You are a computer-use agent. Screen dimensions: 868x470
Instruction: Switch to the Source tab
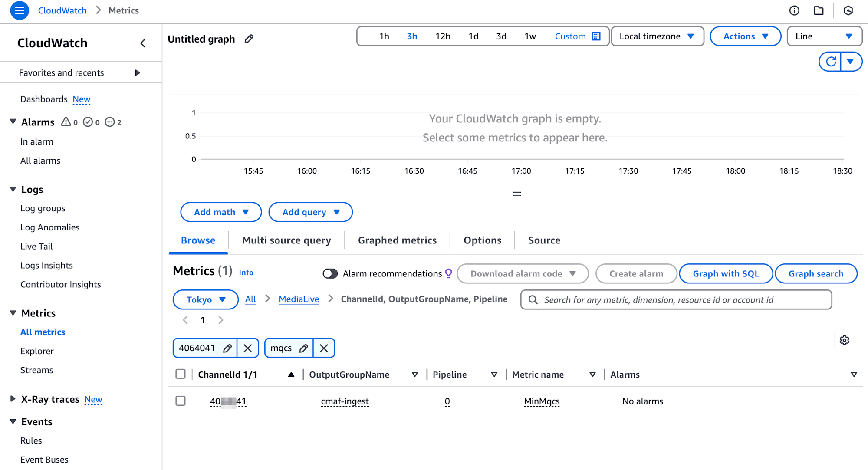544,240
